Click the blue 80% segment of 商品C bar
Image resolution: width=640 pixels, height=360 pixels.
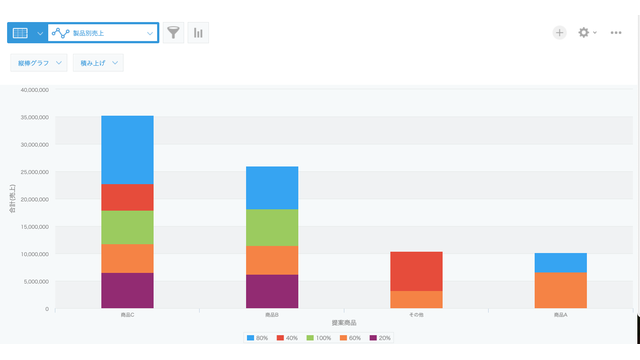tap(127, 150)
